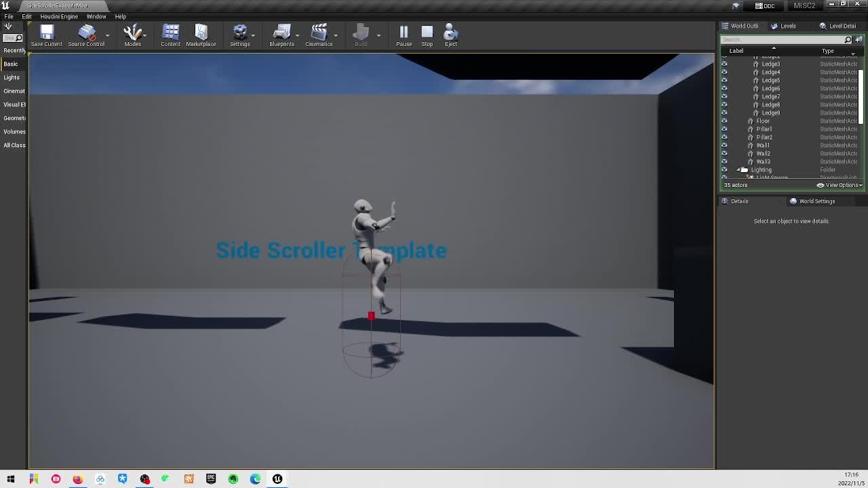This screenshot has width=868, height=488.
Task: Collapse the Lighting folder
Action: pyautogui.click(x=738, y=169)
